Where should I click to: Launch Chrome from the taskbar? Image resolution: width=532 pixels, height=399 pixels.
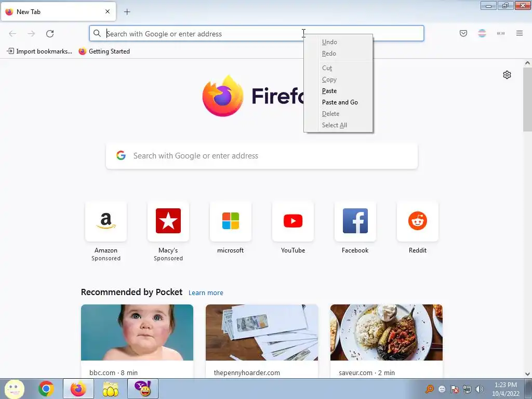pos(46,389)
